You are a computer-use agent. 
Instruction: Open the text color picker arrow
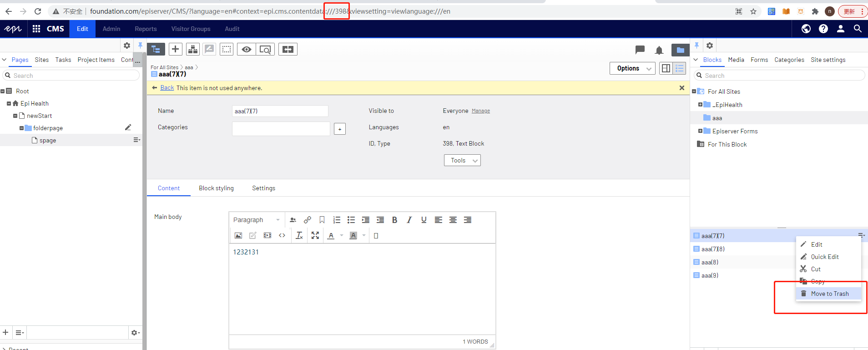coord(342,235)
